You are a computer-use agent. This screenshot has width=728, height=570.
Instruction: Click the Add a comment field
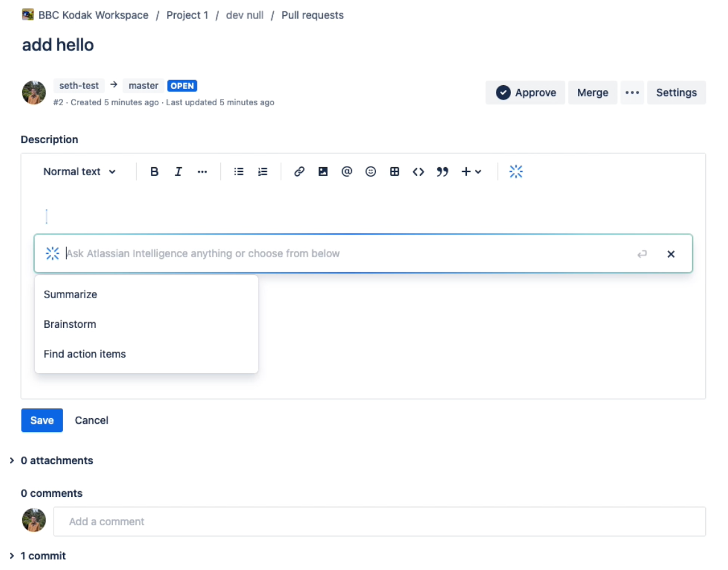pyautogui.click(x=379, y=521)
